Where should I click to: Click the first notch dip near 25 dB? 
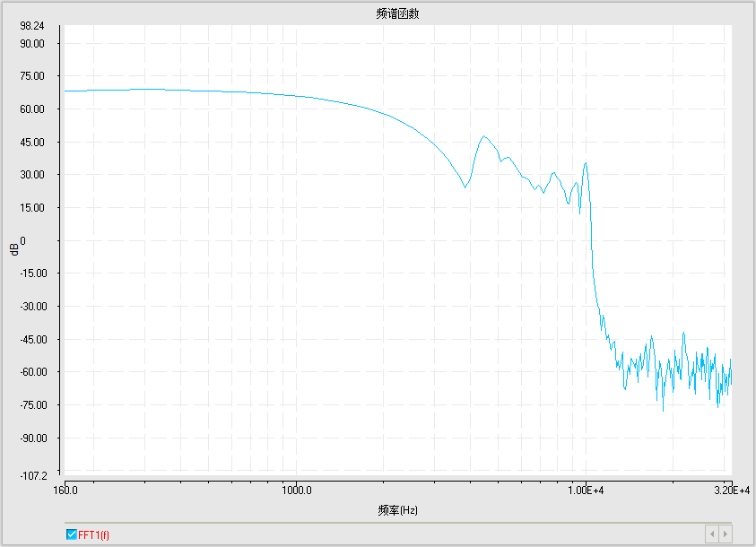tap(465, 187)
